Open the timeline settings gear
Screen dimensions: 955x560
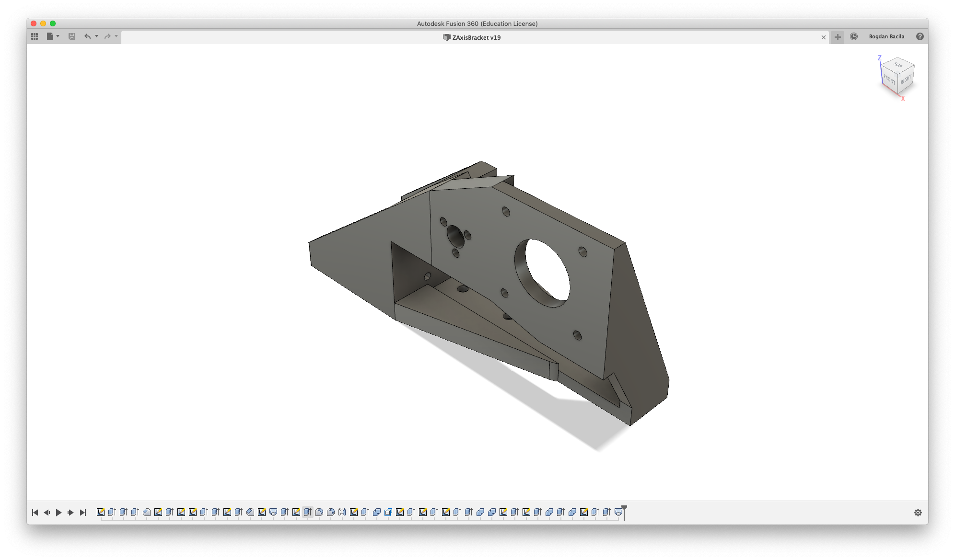coord(918,513)
